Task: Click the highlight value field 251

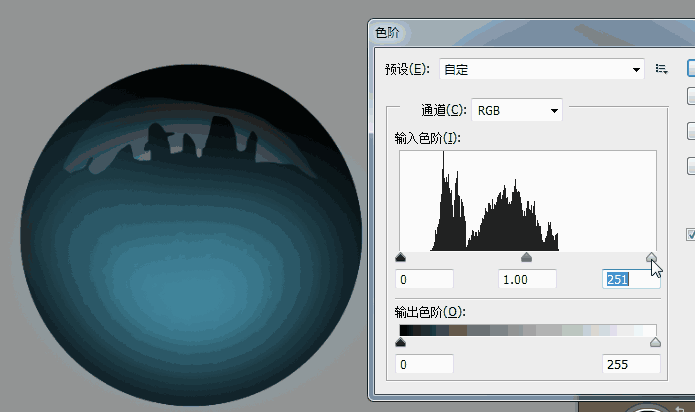Action: click(631, 280)
